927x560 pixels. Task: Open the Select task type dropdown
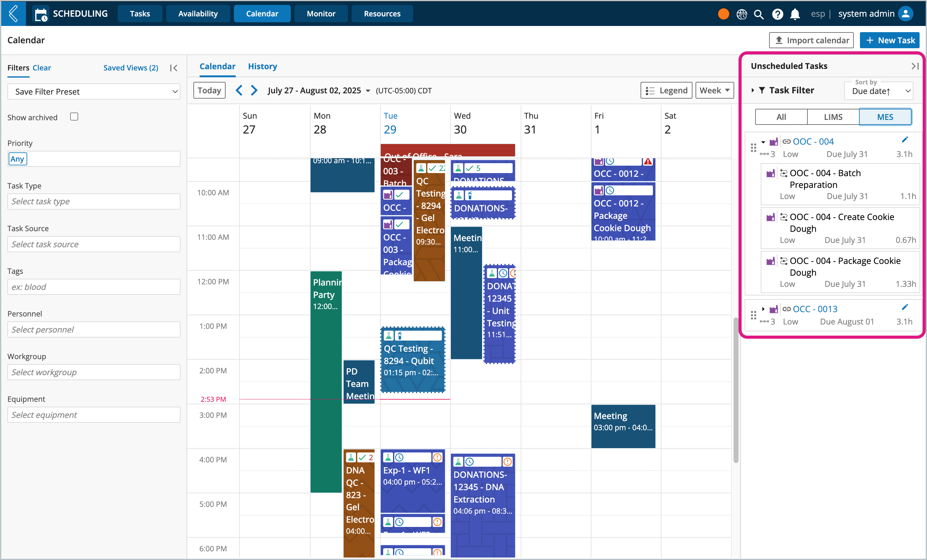pos(94,201)
